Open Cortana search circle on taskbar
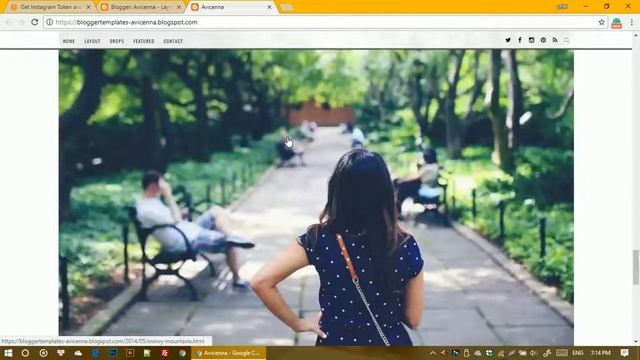The image size is (640, 360). click(x=25, y=353)
